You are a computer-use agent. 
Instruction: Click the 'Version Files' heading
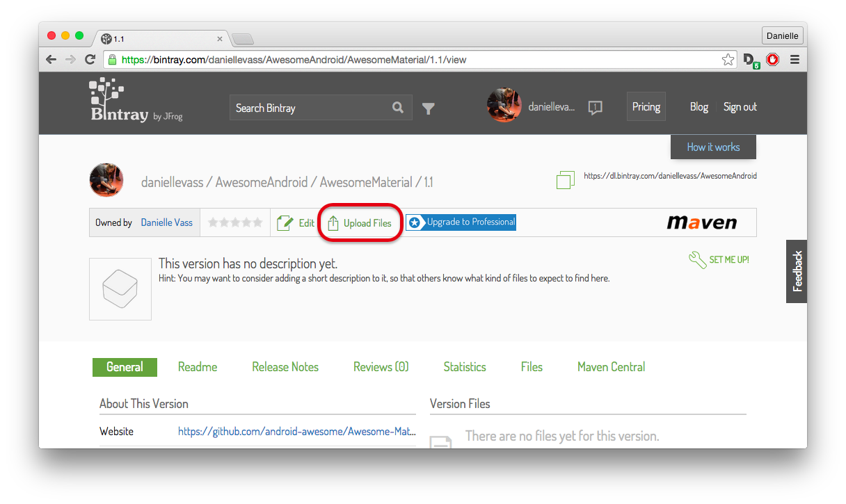[x=460, y=404]
